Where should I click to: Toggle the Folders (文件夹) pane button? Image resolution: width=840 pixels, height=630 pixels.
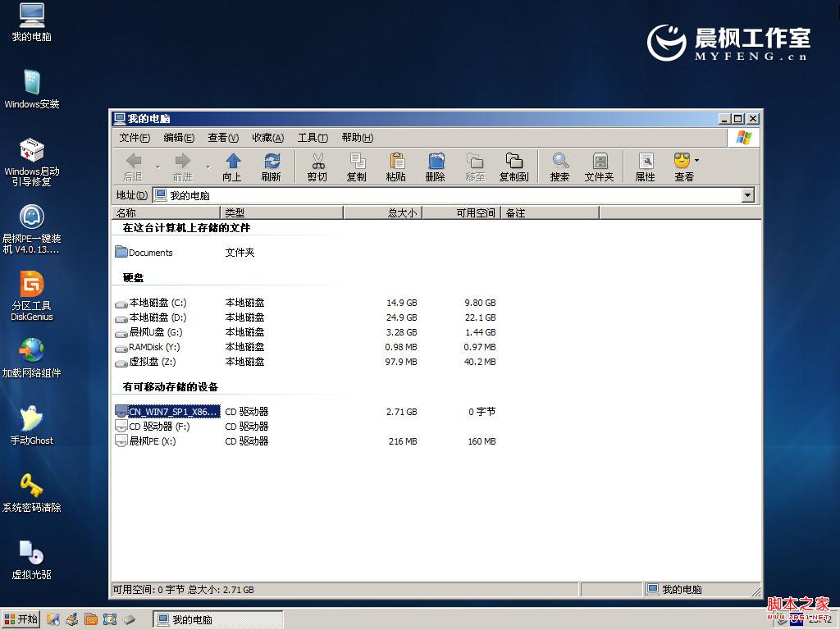(x=600, y=162)
